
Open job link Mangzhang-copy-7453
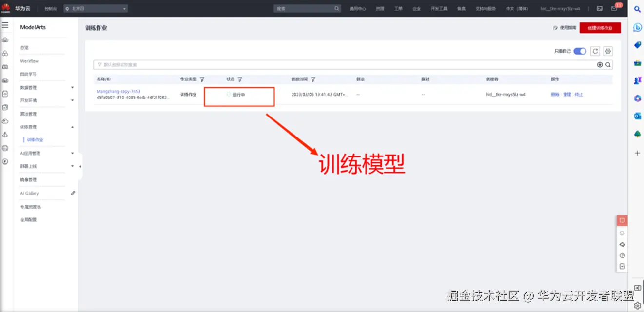[118, 91]
